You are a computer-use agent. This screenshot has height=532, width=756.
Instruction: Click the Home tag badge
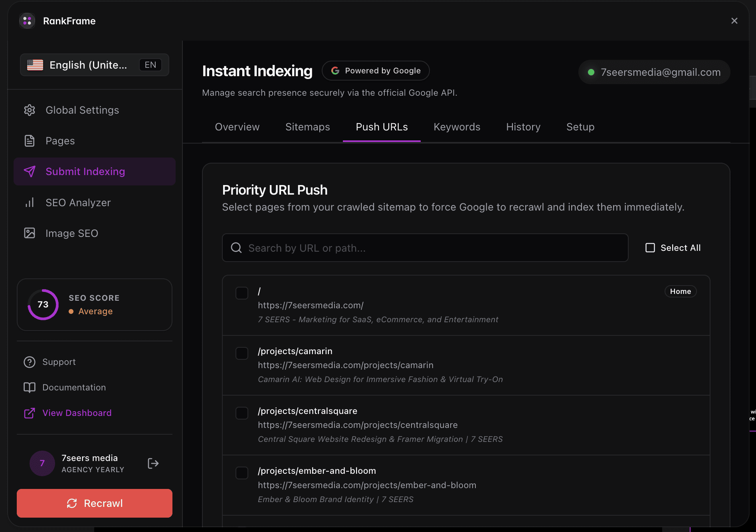tap(681, 292)
